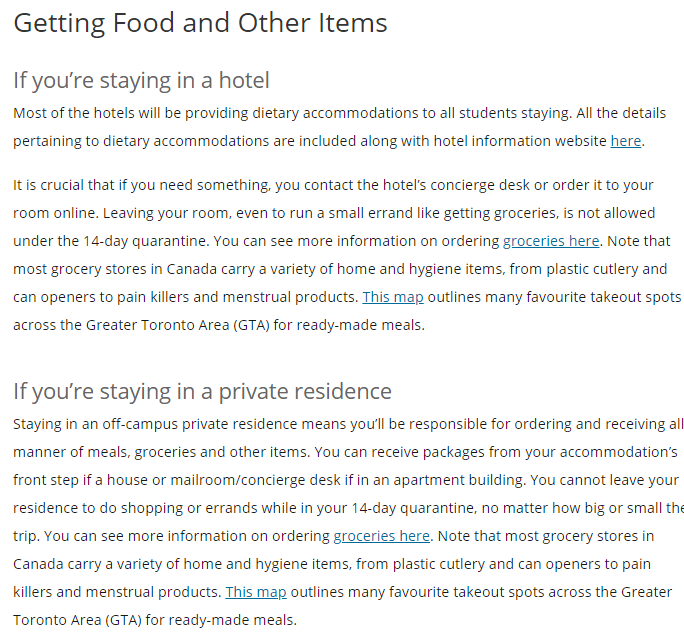The width and height of the screenshot is (684, 636).
Task: Click 'If you're staying in a private residence' heading
Action: coord(202,391)
